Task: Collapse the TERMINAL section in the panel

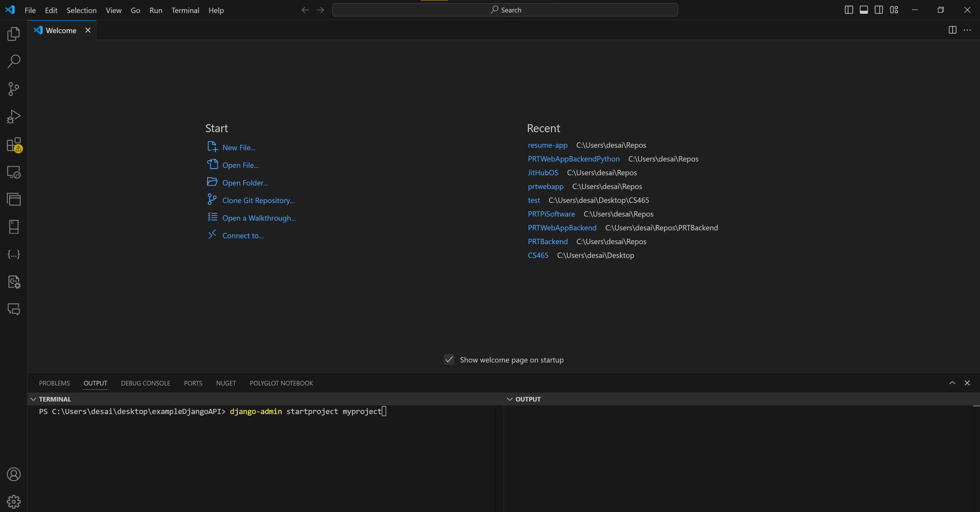Action: click(x=34, y=399)
